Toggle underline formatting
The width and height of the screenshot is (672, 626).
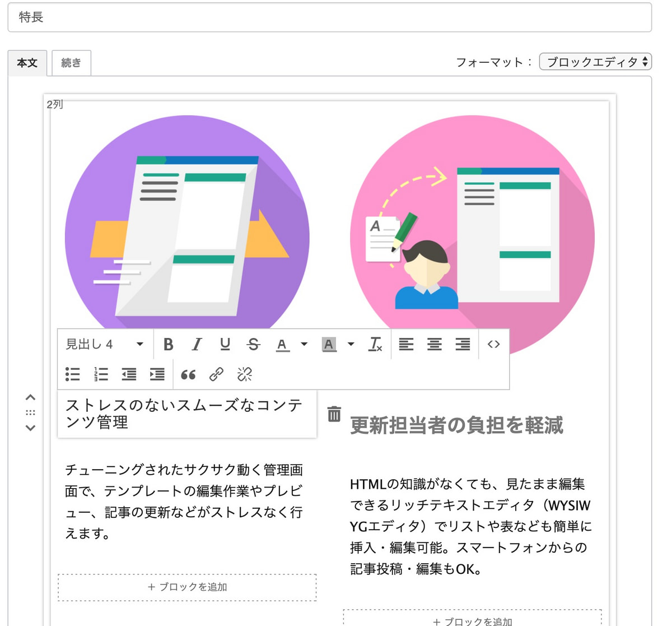[x=225, y=344]
